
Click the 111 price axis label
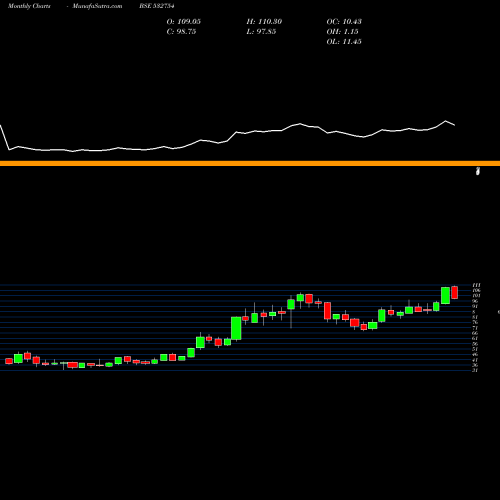476,285
